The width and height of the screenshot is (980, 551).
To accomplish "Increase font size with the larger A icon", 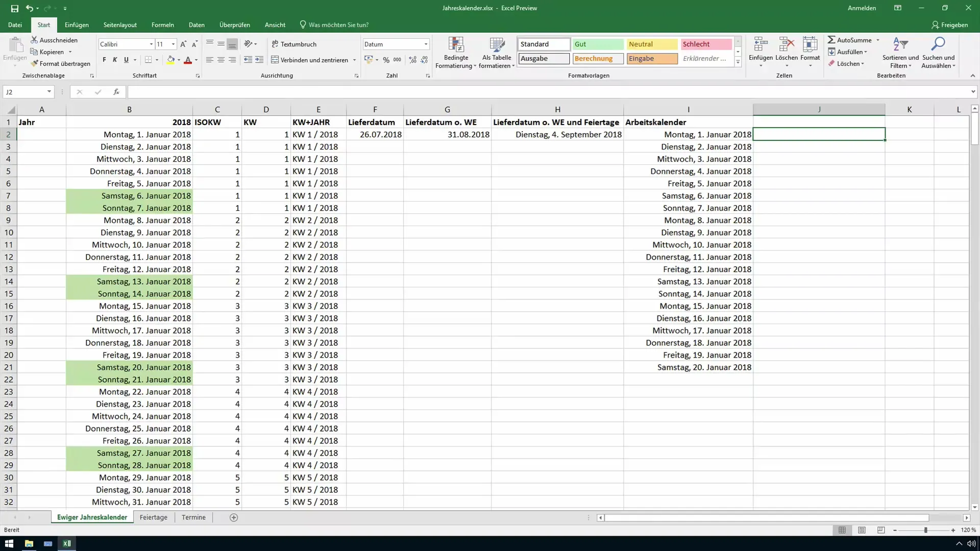I will 183,44.
